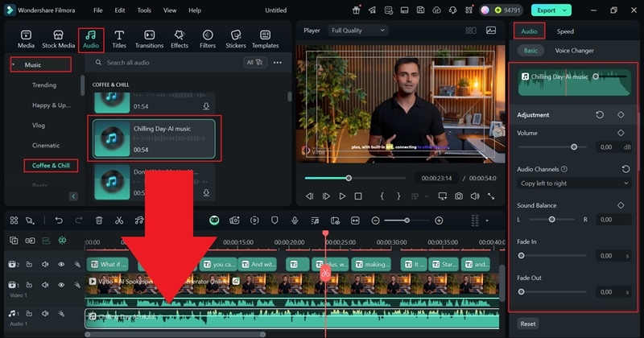Open the Tools menu
Image resolution: width=644 pixels, height=338 pixels.
[144, 10]
